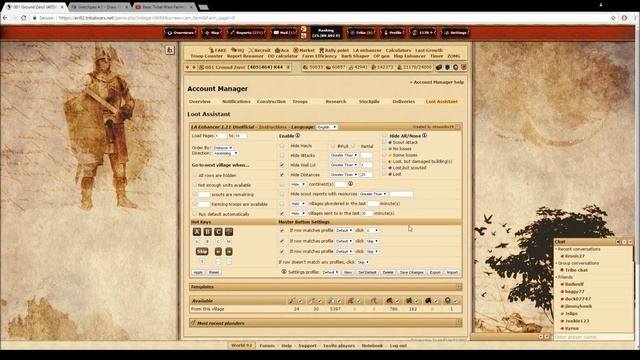
Task: Switch to the Stockpile tab
Action: [x=369, y=101]
